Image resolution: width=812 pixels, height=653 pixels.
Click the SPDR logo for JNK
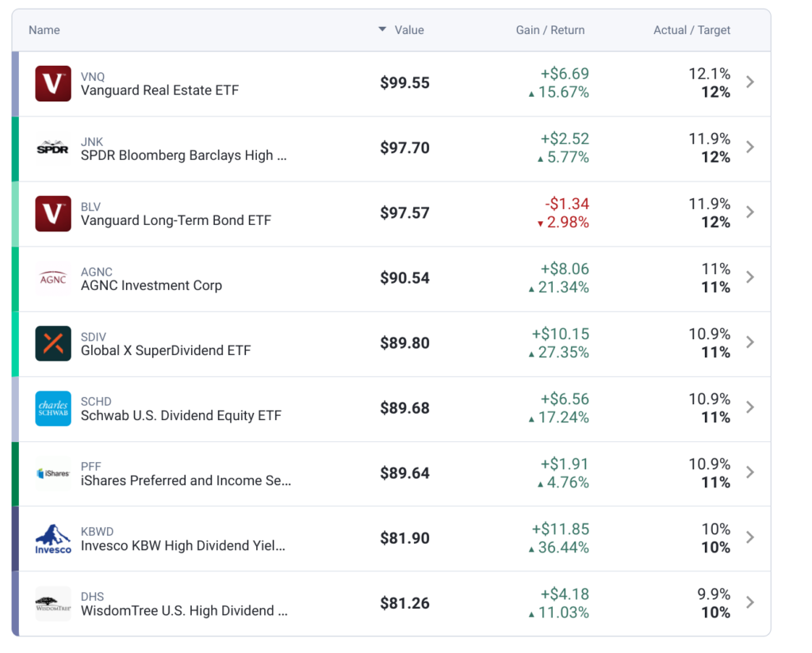53,148
